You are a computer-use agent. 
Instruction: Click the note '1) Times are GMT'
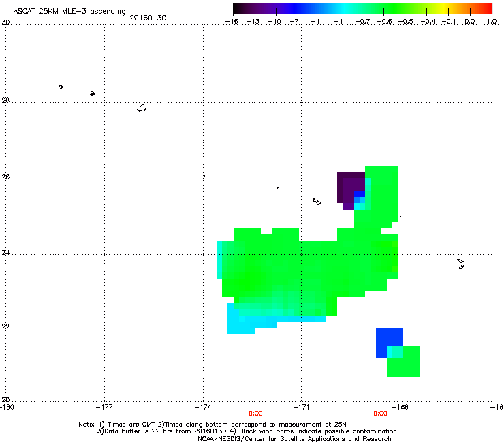[x=127, y=425]
